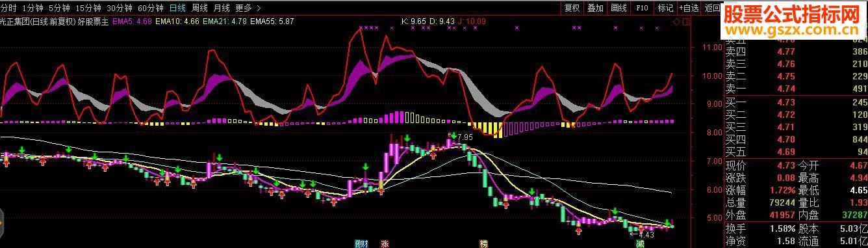Add the stock with +自选
Viewport: 868px width, 248px height.
(x=689, y=8)
